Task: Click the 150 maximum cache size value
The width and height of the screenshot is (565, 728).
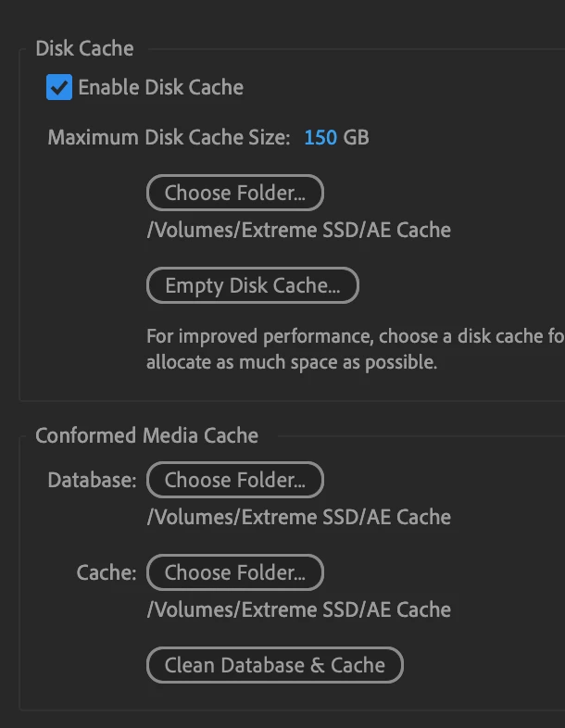Action: click(320, 138)
